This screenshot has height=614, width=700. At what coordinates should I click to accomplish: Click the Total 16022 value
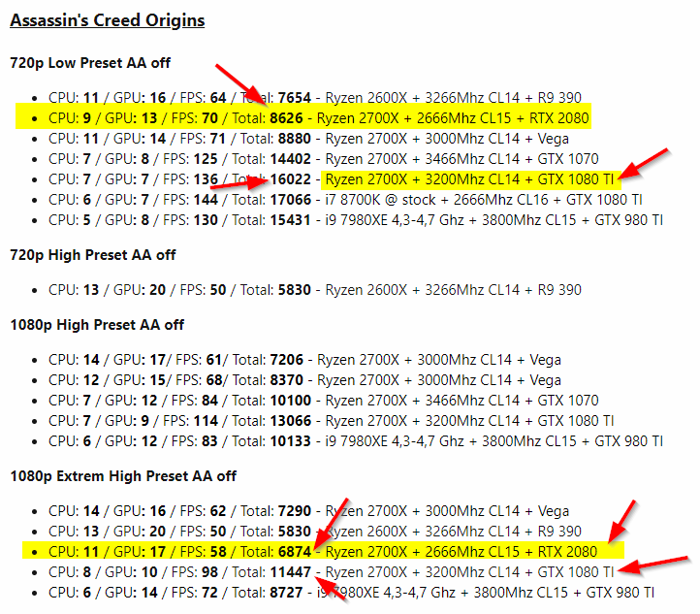(x=290, y=179)
